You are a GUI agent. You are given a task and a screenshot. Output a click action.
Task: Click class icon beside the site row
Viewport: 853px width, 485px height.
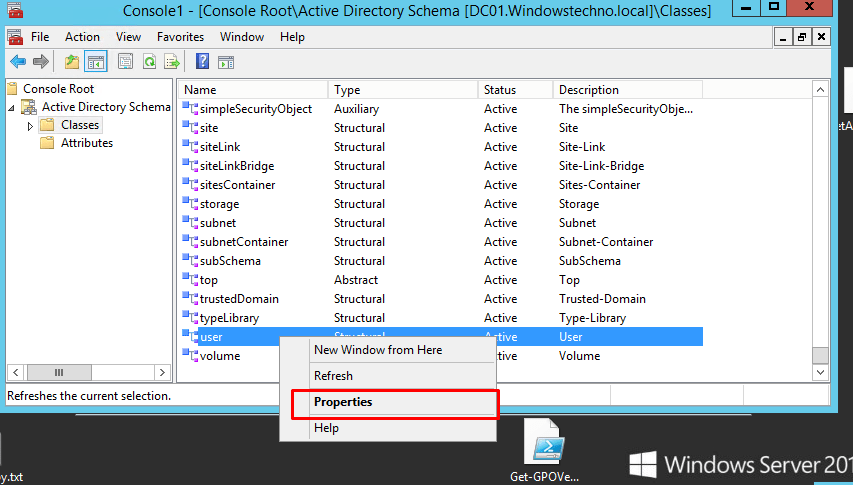190,127
